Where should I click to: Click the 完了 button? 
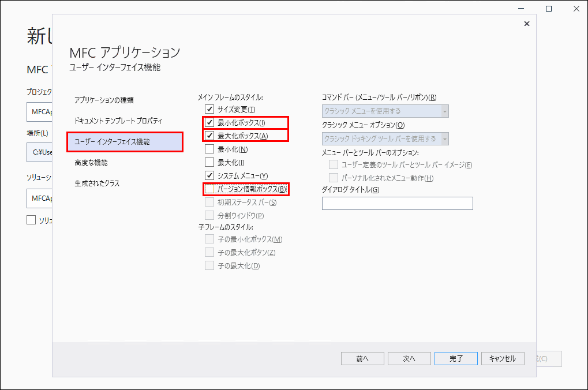[x=456, y=358]
